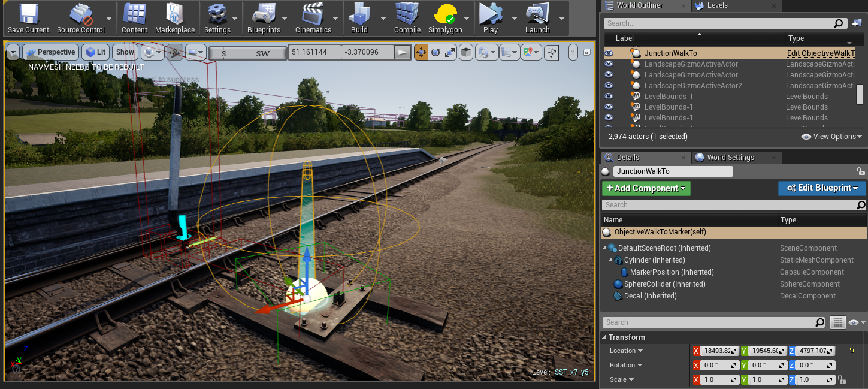868x389 pixels.
Task: Open the Perspective viewport menu
Action: click(x=51, y=52)
